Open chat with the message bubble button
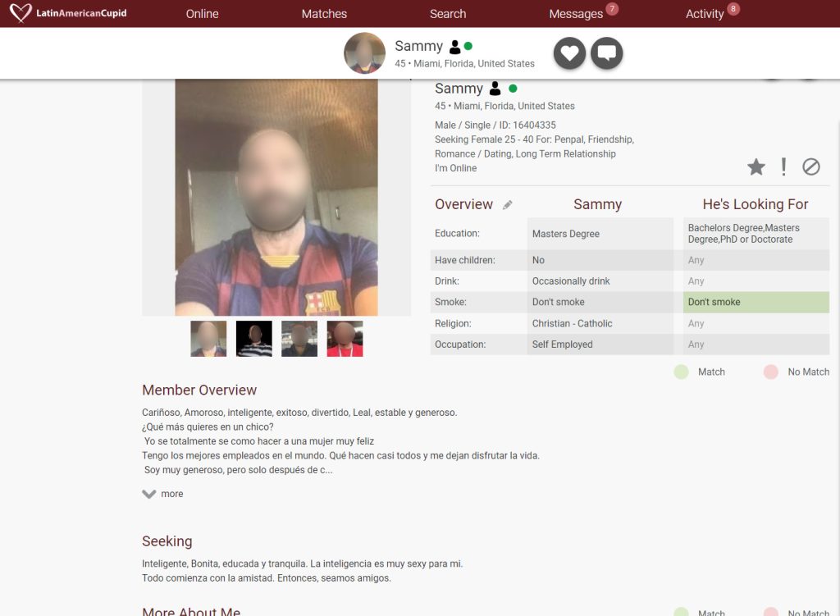 [x=606, y=53]
